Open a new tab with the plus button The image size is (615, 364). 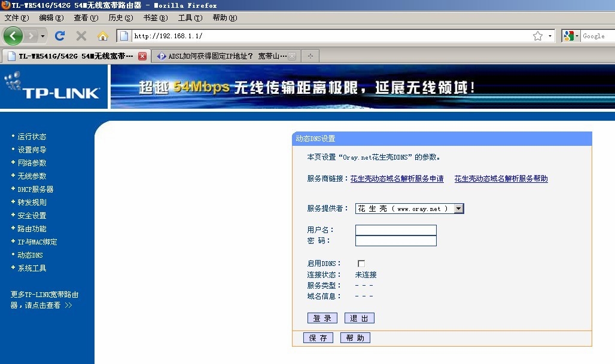point(310,56)
